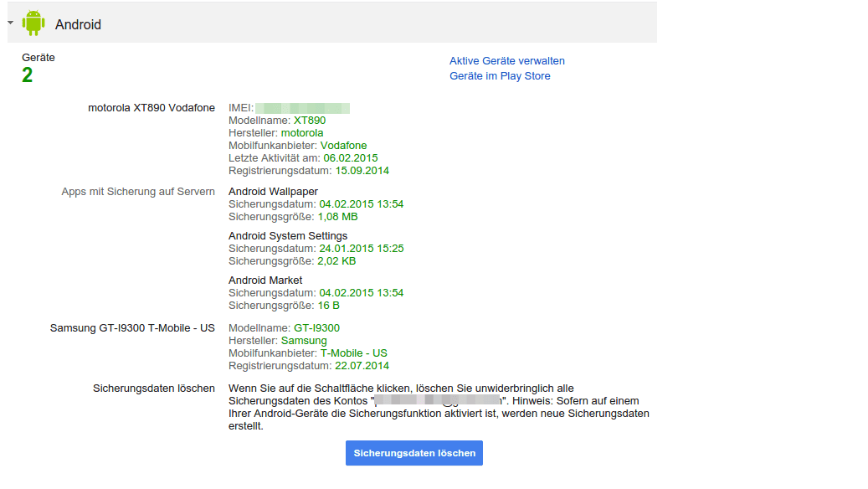This screenshot has height=489, width=868.
Task: Collapse the Android section arrow
Action: (x=11, y=23)
